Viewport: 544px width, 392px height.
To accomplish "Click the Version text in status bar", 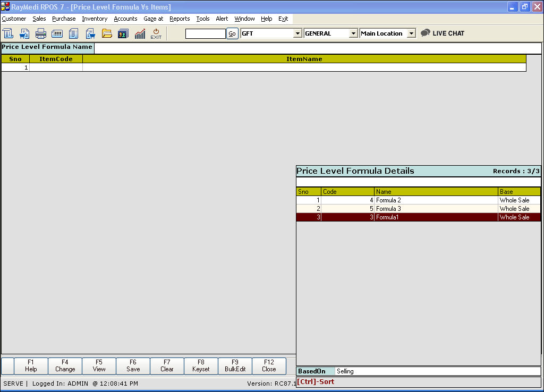I will (x=271, y=384).
